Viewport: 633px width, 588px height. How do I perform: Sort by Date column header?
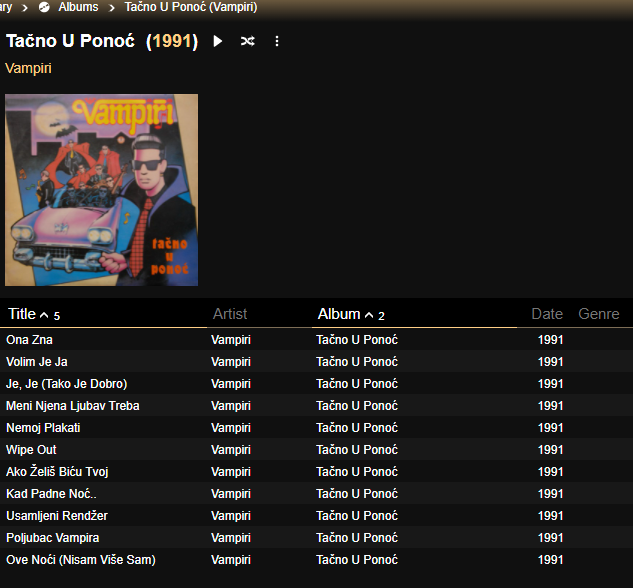(x=547, y=314)
